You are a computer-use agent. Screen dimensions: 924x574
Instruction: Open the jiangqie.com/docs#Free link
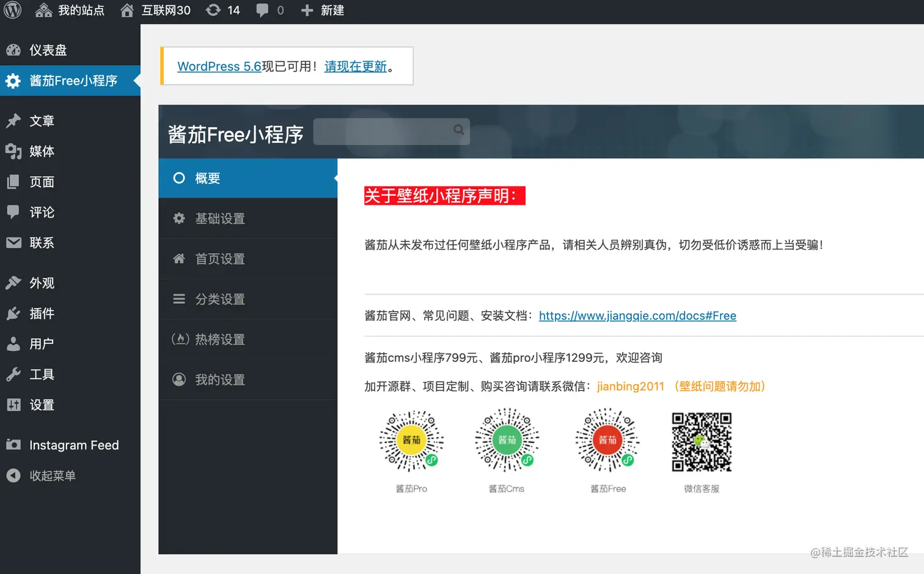point(637,315)
